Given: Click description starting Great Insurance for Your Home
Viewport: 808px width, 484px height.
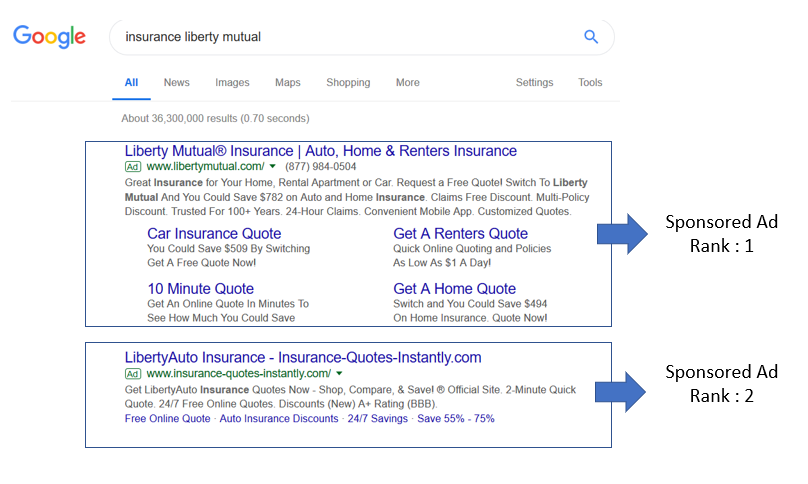Looking at the screenshot, I should click(x=357, y=197).
